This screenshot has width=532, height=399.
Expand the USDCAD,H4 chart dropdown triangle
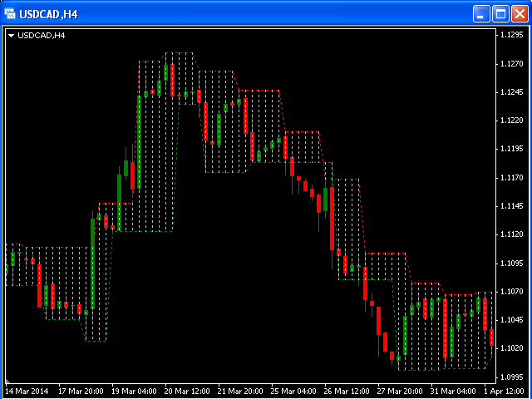point(12,36)
